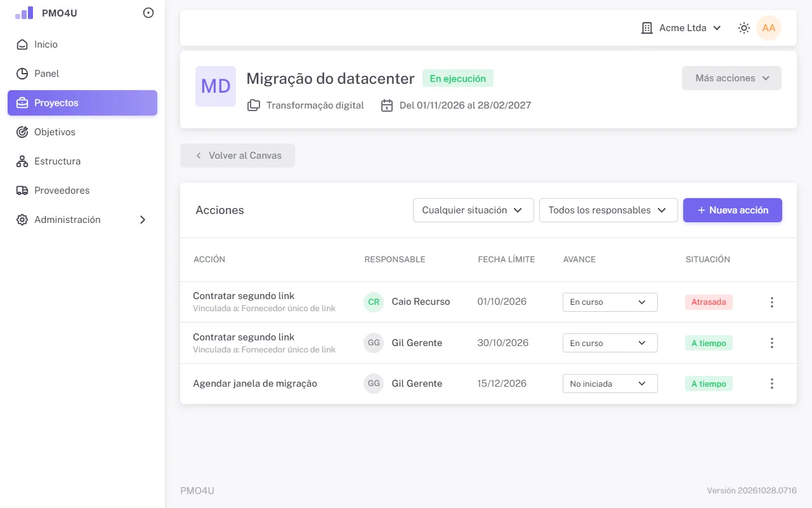Click the Transformação digital portfolio icon
This screenshot has width=812, height=508.
(x=254, y=105)
